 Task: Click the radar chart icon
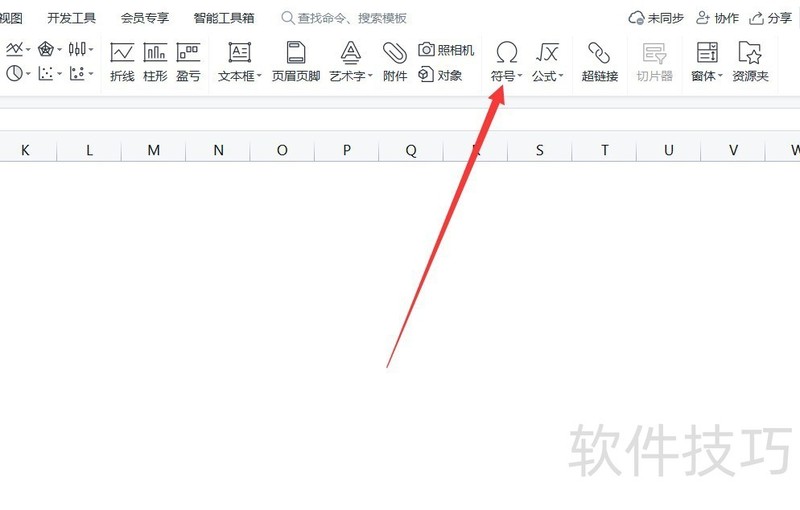click(46, 49)
